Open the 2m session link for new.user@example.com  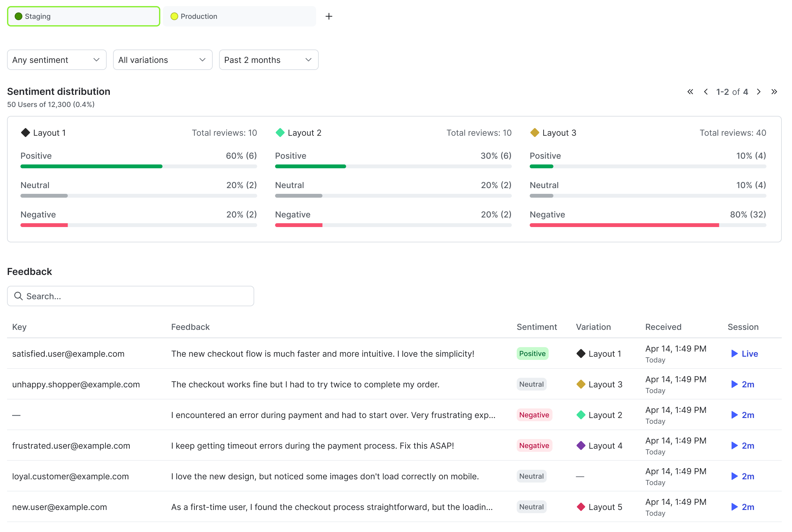coord(742,507)
